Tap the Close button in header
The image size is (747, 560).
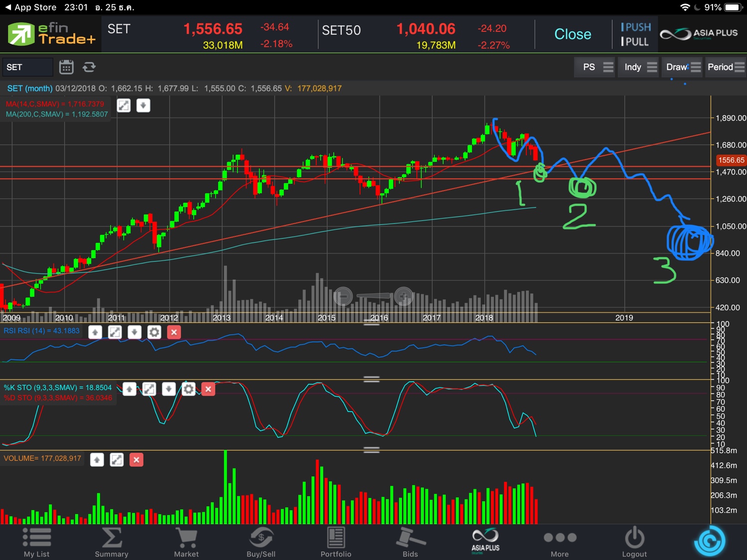(573, 34)
